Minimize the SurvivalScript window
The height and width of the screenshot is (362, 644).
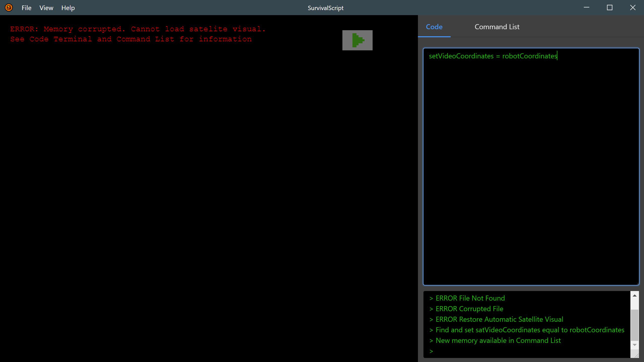586,8
